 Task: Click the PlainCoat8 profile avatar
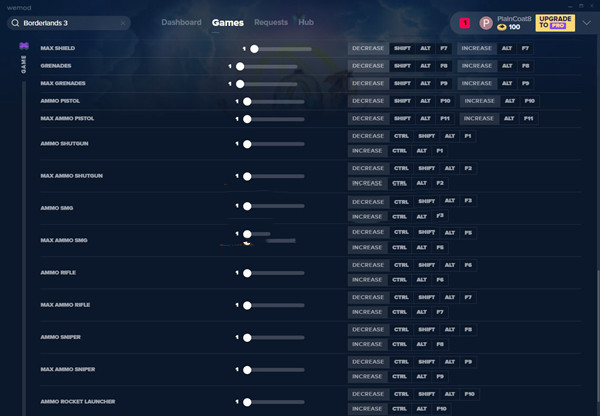coord(486,22)
